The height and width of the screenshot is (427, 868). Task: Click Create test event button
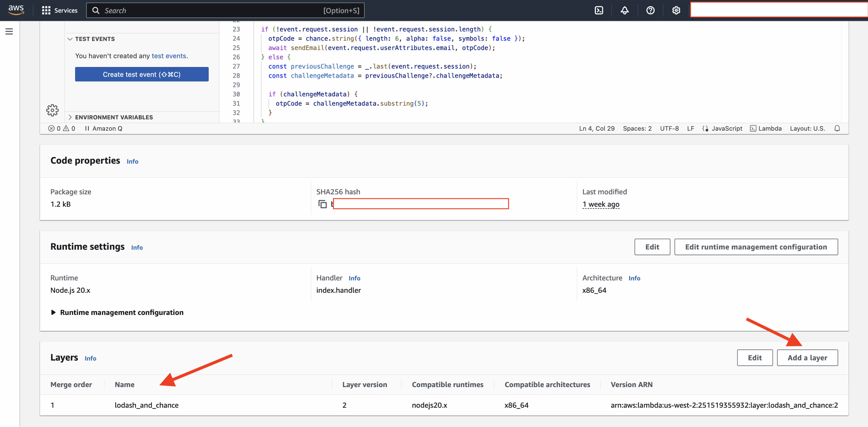142,74
